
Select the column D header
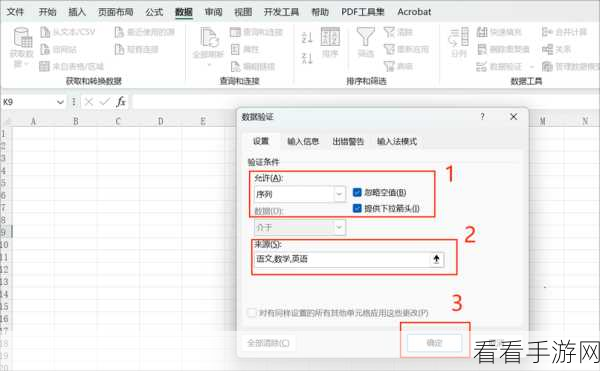click(x=160, y=121)
